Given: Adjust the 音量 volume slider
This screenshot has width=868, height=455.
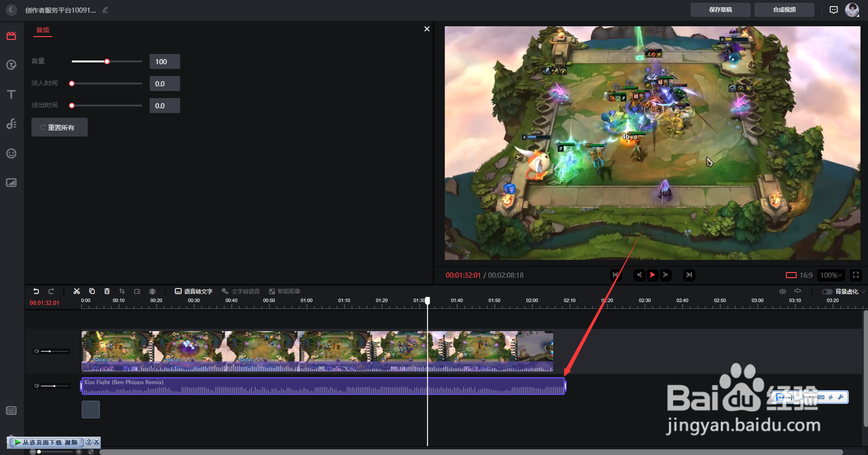Looking at the screenshot, I should pyautogui.click(x=107, y=61).
